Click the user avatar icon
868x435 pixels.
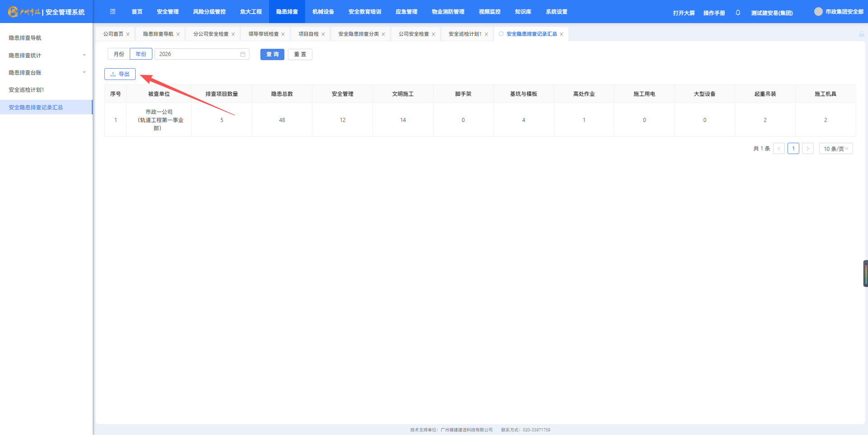[x=818, y=12]
